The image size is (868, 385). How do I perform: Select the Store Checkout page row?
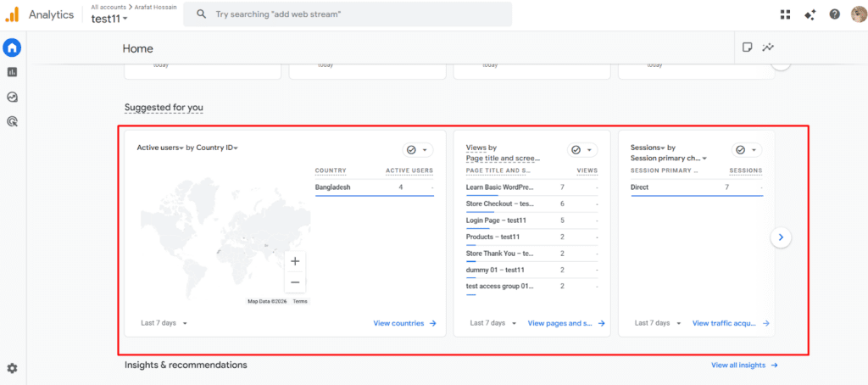(532, 204)
